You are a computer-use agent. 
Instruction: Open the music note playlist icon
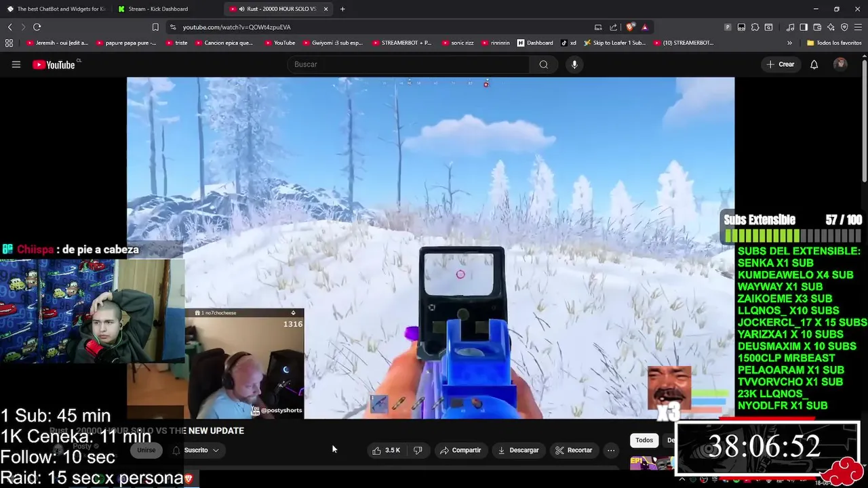click(x=790, y=27)
